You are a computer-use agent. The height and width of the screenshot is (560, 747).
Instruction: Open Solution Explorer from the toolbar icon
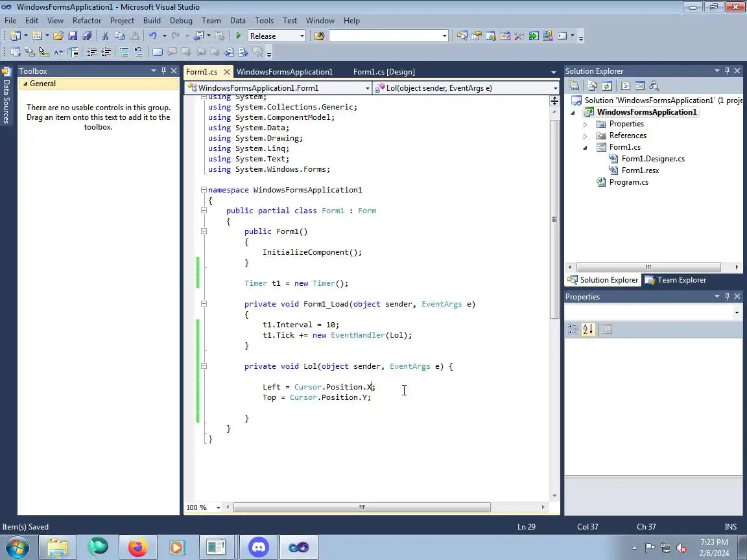462,36
